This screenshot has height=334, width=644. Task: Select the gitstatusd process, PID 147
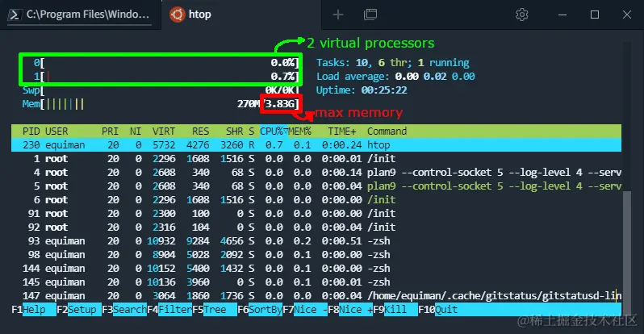tap(316, 296)
